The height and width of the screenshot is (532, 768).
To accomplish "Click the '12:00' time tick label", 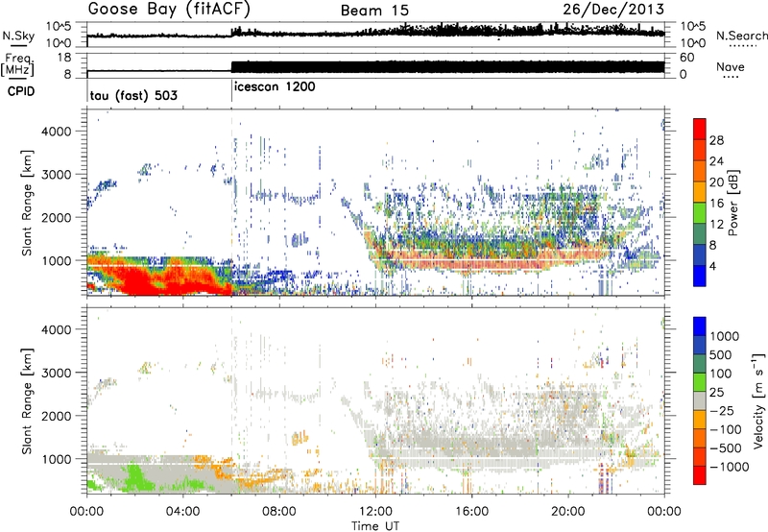I will coord(375,512).
